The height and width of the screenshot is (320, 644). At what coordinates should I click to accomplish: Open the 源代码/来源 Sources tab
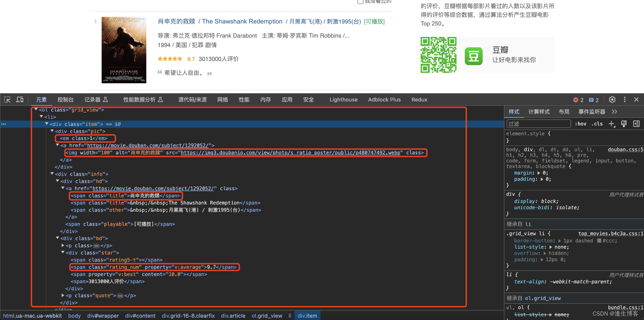[193, 100]
